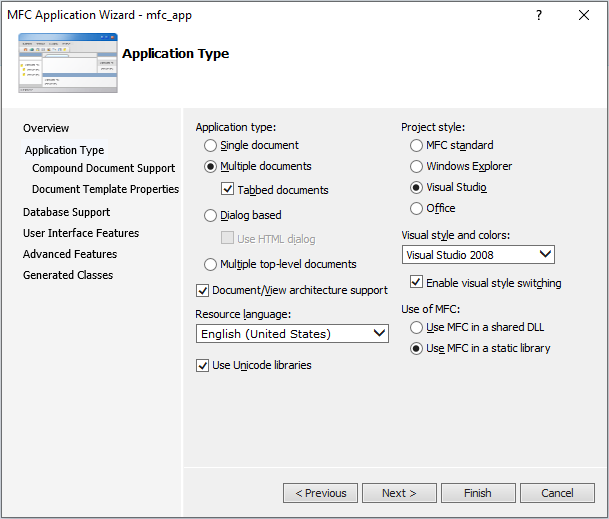Click Finish to create project
The height and width of the screenshot is (519, 609).
[x=478, y=493]
